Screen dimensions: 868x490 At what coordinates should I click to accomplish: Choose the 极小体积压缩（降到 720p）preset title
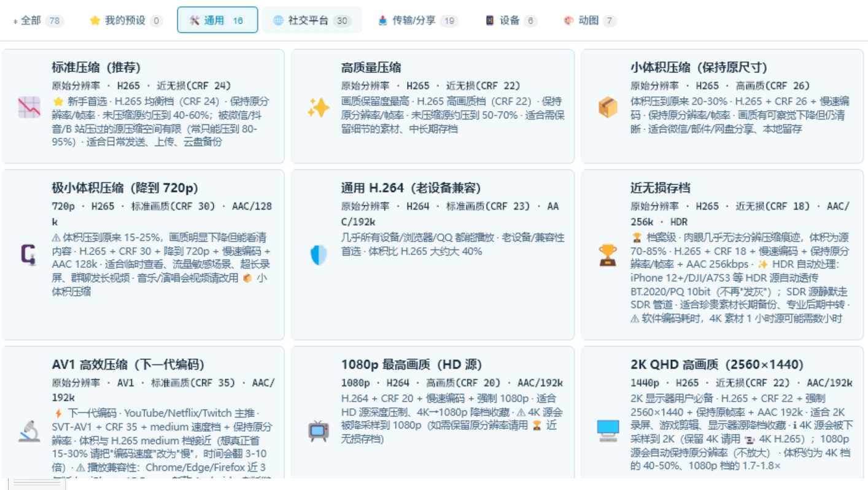click(125, 188)
